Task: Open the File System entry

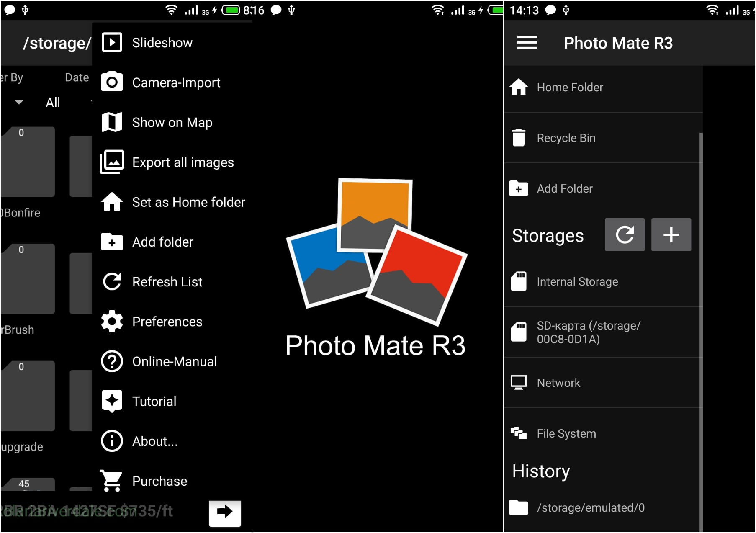Action: [603, 433]
